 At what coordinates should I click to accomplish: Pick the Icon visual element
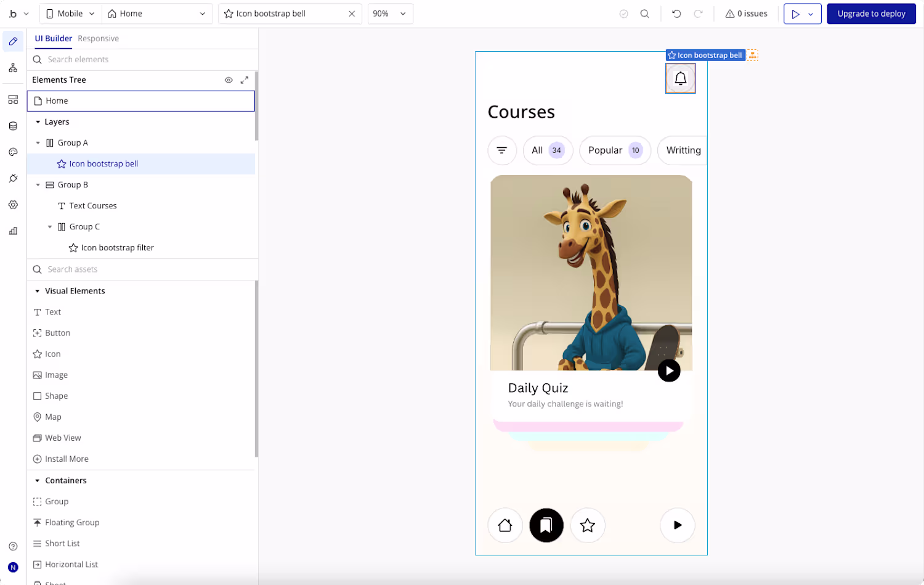(47, 354)
